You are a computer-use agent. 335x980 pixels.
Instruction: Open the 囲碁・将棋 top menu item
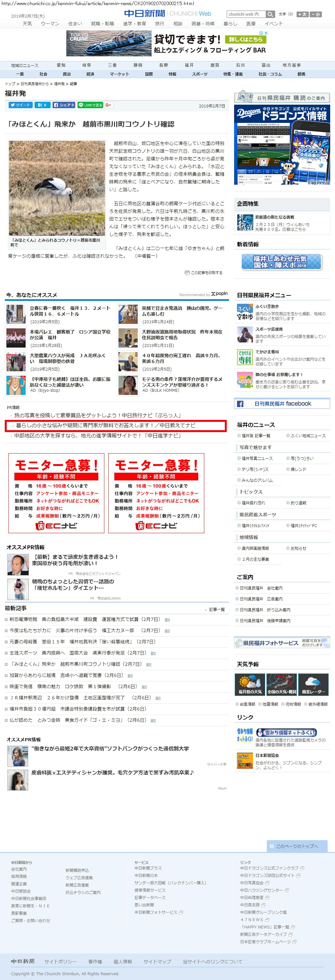click(x=203, y=24)
